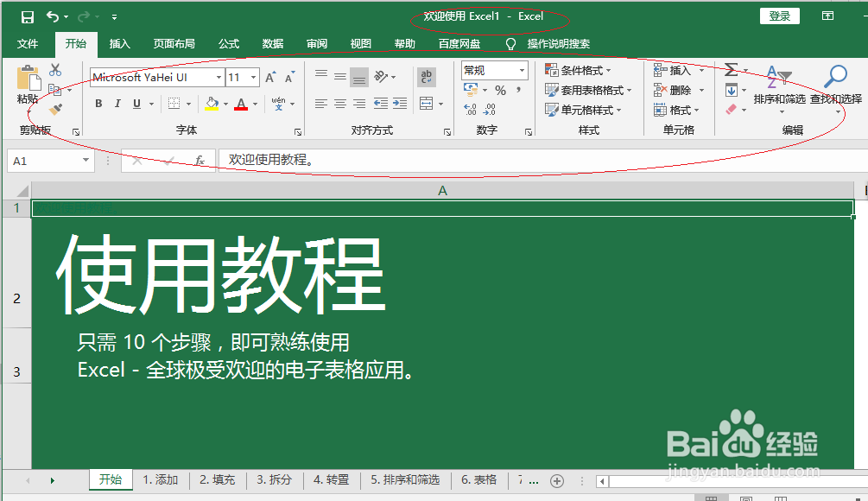The width and height of the screenshot is (868, 501).
Task: Click the Format Painter brush icon
Action: click(x=55, y=109)
